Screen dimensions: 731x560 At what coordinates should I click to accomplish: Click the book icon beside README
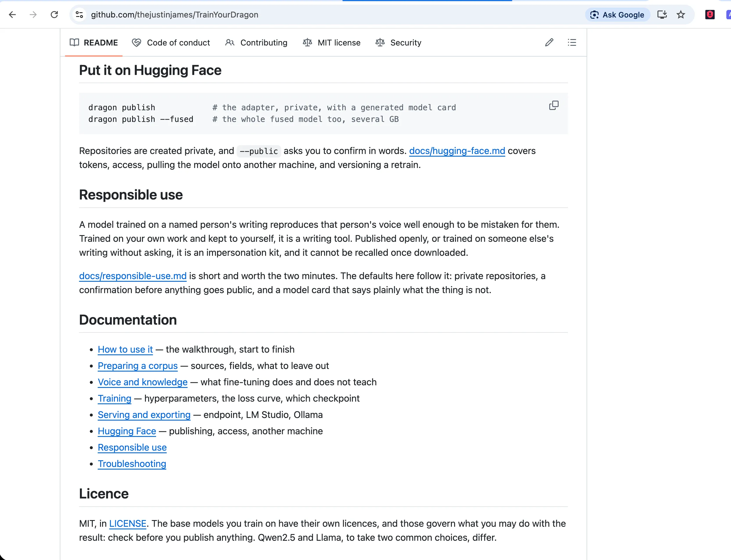click(x=74, y=43)
